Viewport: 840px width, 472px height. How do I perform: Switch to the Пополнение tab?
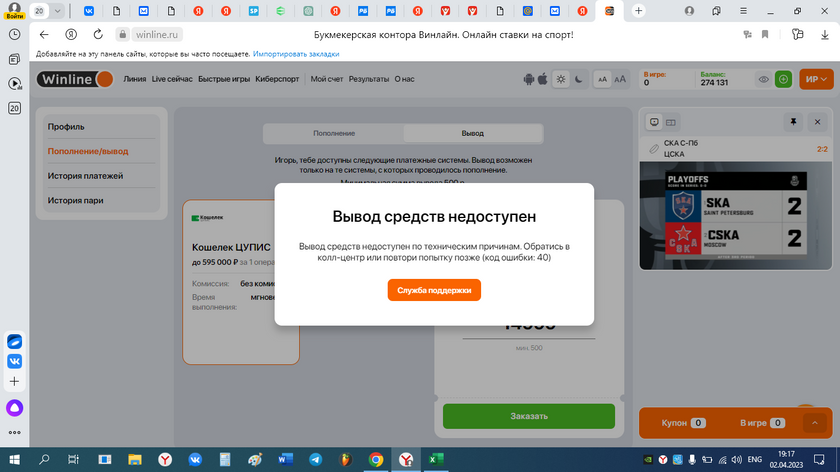click(x=334, y=133)
